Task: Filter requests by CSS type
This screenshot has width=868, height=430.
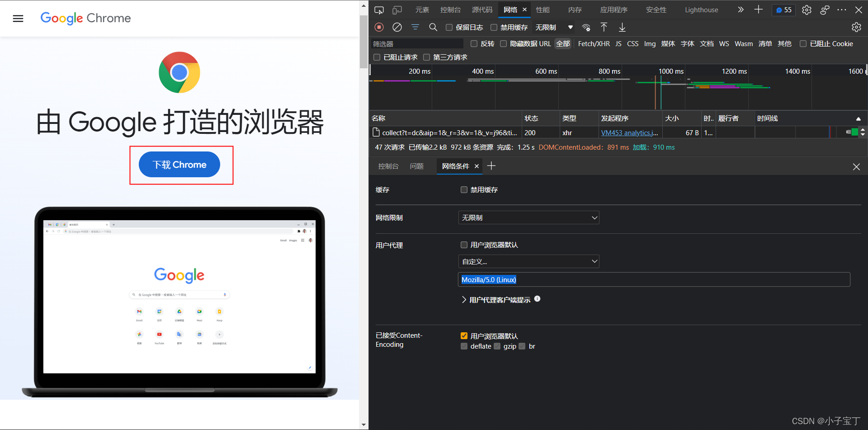Action: tap(632, 44)
